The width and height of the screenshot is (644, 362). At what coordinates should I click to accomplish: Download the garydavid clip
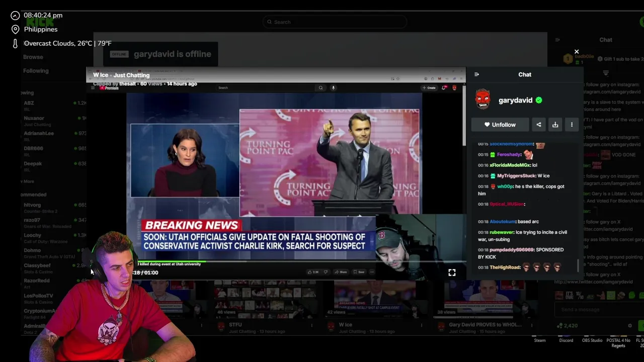pyautogui.click(x=555, y=125)
